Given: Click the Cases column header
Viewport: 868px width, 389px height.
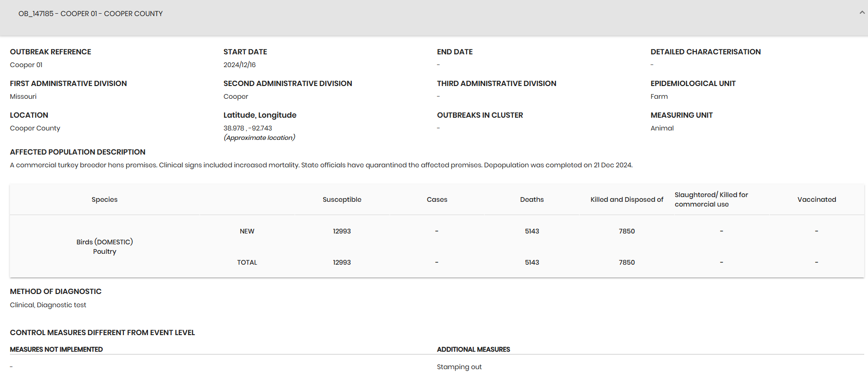Looking at the screenshot, I should (x=437, y=199).
